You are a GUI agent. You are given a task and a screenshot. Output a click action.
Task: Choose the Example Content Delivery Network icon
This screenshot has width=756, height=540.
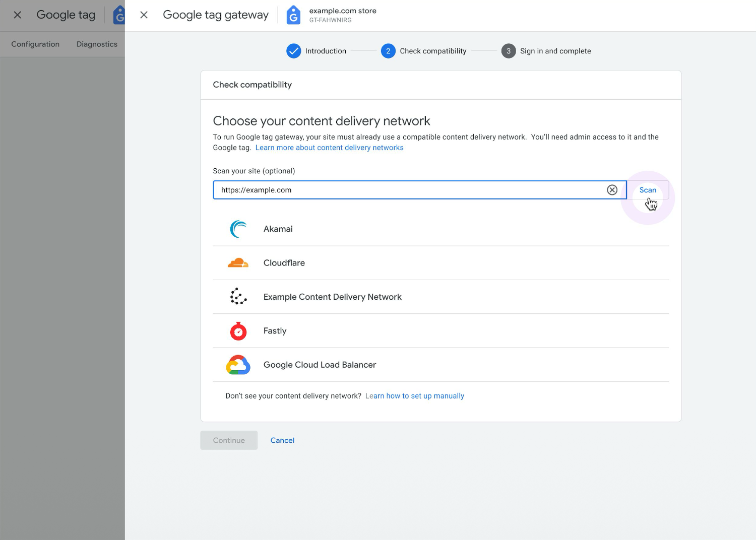pyautogui.click(x=238, y=297)
